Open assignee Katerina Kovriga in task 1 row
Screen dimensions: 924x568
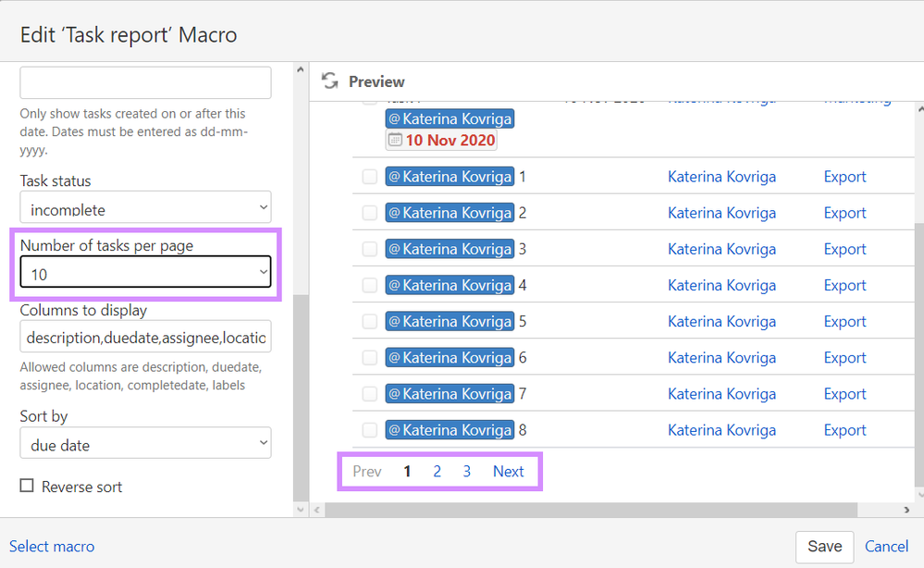pyautogui.click(x=721, y=177)
